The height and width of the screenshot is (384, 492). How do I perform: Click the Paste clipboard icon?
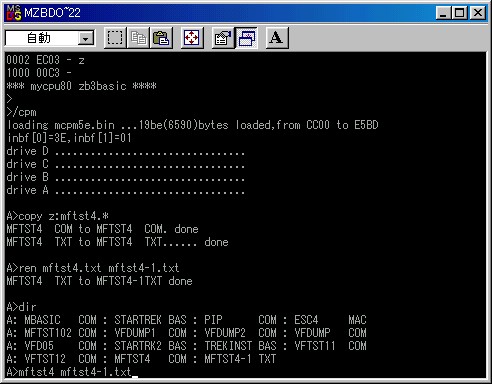(161, 38)
